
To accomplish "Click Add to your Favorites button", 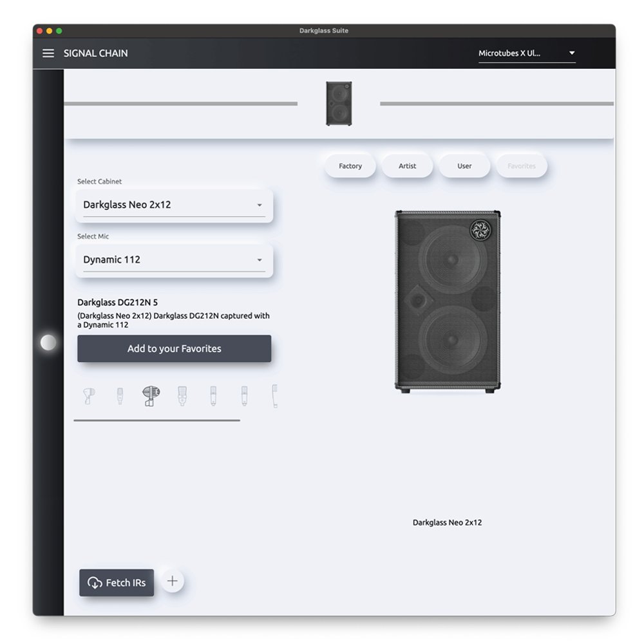I will (x=174, y=348).
